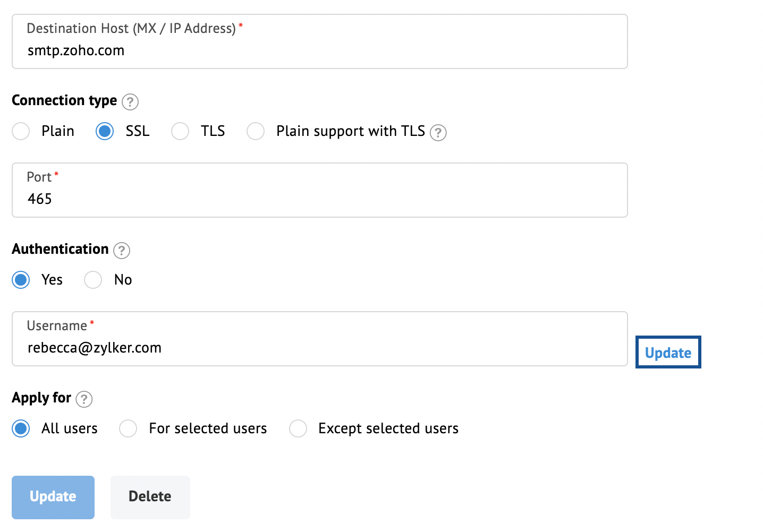Open the Authentication help icon
The image size is (763, 532).
point(122,250)
